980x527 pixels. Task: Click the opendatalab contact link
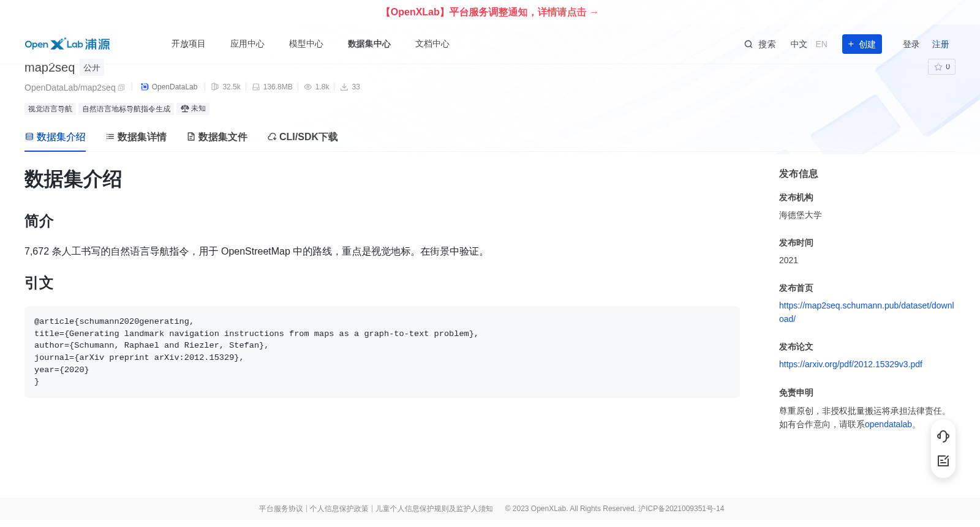[888, 424]
